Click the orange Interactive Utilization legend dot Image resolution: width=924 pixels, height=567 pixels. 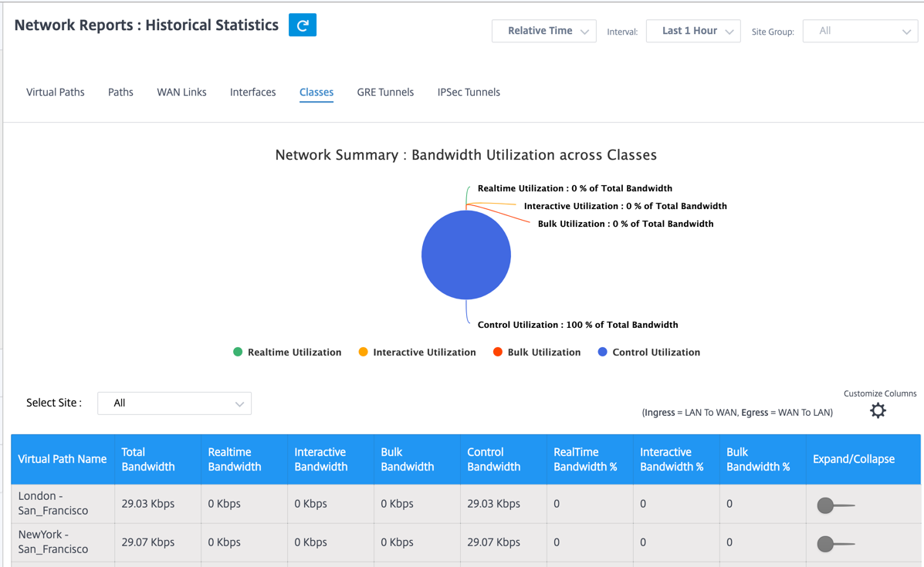[x=363, y=352]
